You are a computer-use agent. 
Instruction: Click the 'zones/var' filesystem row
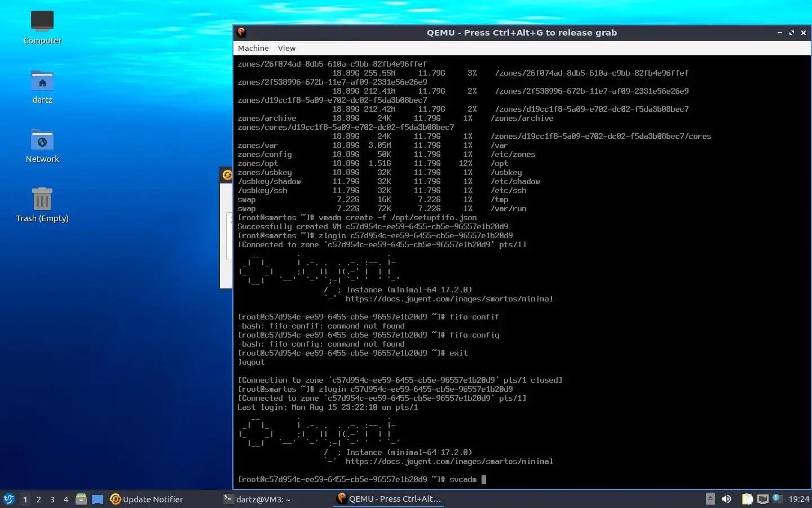click(373, 145)
